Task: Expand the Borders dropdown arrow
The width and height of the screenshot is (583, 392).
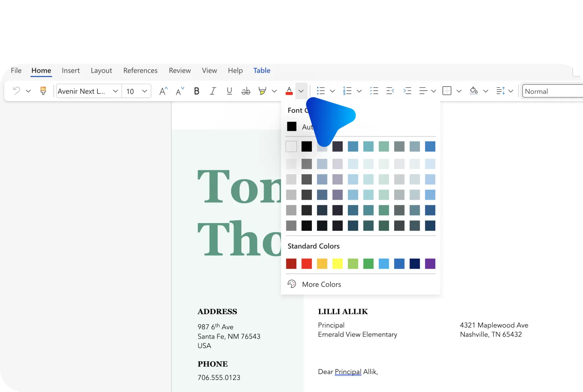Action: [459, 91]
